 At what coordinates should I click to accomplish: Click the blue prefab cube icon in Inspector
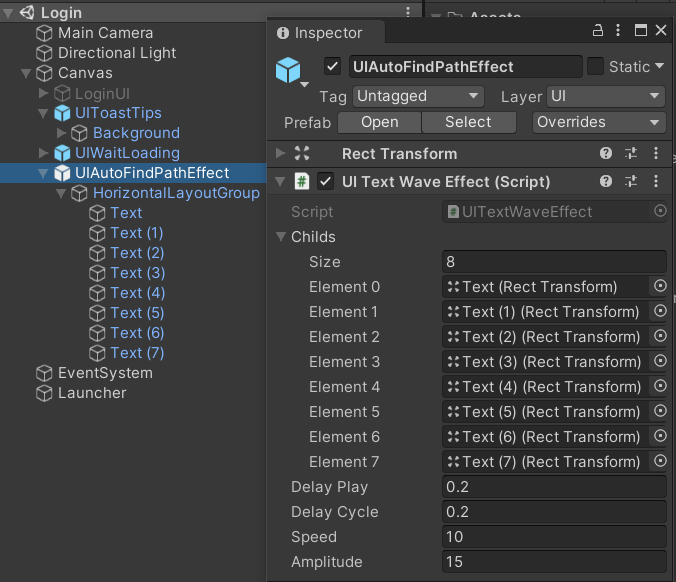(288, 71)
